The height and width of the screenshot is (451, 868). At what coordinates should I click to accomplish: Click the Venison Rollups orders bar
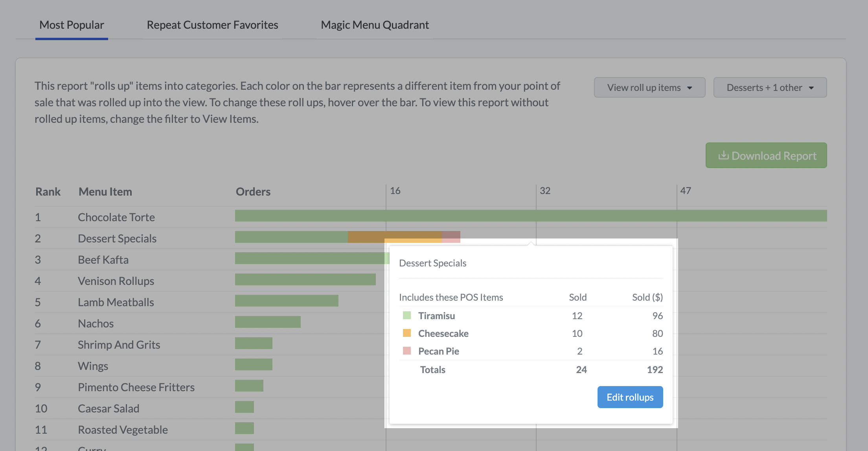point(305,279)
